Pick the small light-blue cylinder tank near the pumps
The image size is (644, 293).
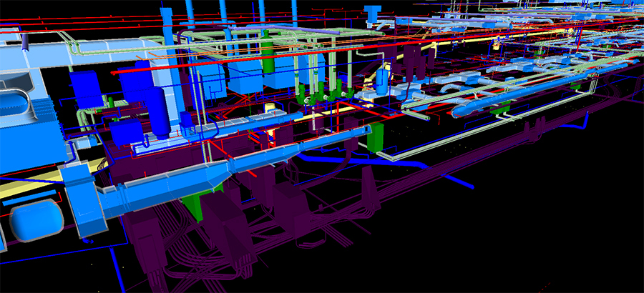pyautogui.click(x=383, y=81)
